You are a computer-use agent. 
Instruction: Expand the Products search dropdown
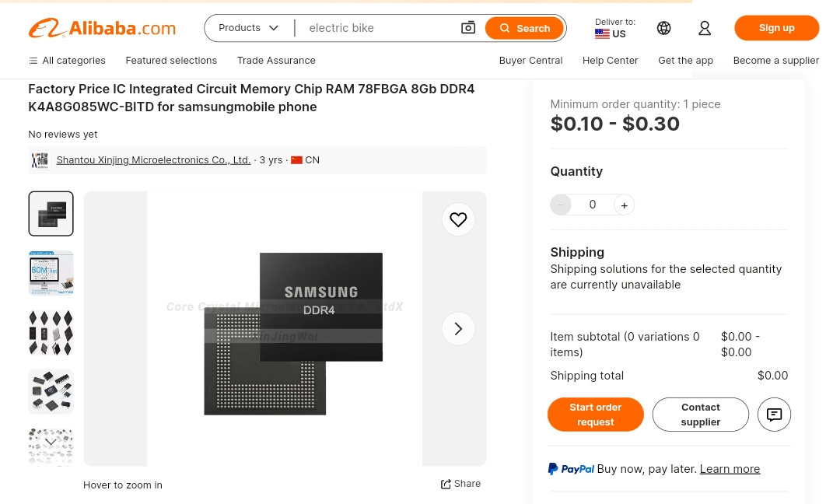[x=249, y=28]
